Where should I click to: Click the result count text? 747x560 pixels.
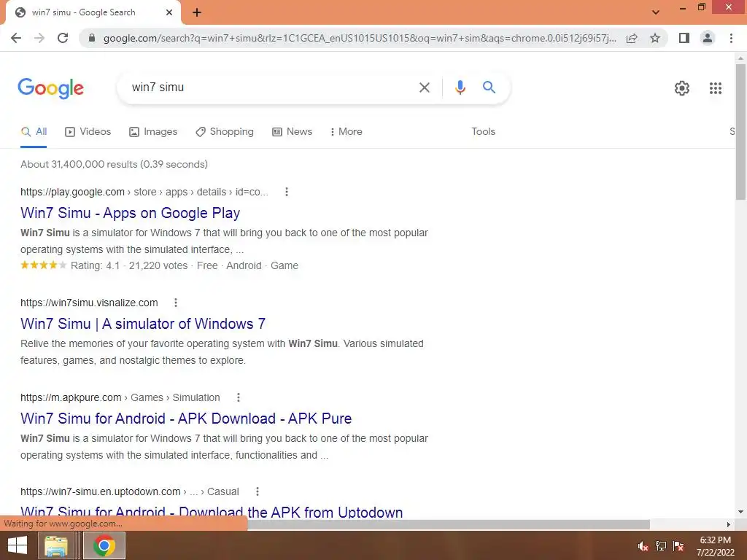pos(114,164)
